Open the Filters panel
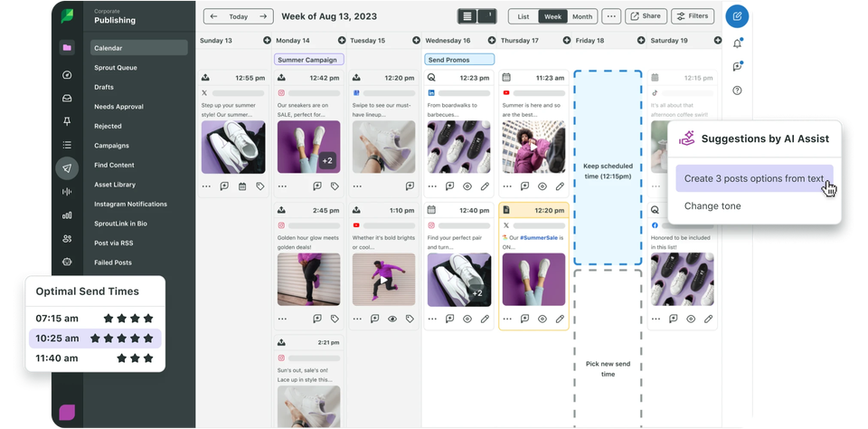The image size is (868, 429). tap(693, 16)
